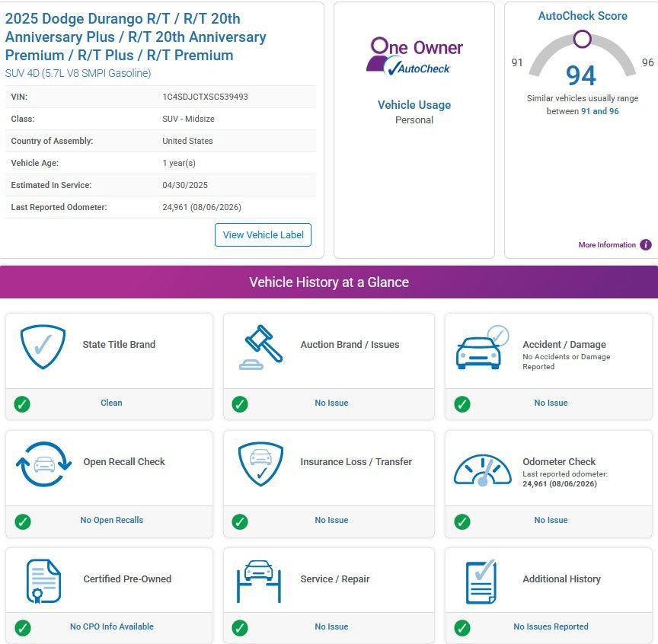
Task: Open No Issue link under Service / Repair
Action: [x=331, y=626]
